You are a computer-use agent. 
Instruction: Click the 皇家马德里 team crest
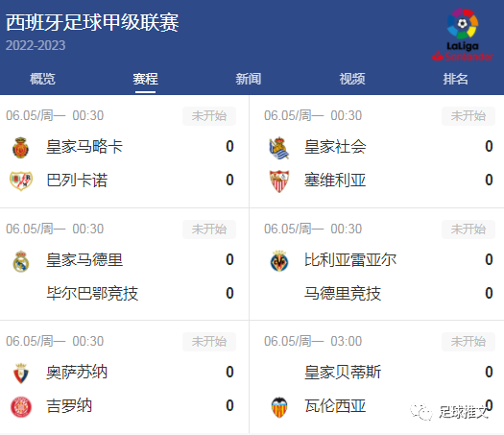click(x=21, y=261)
